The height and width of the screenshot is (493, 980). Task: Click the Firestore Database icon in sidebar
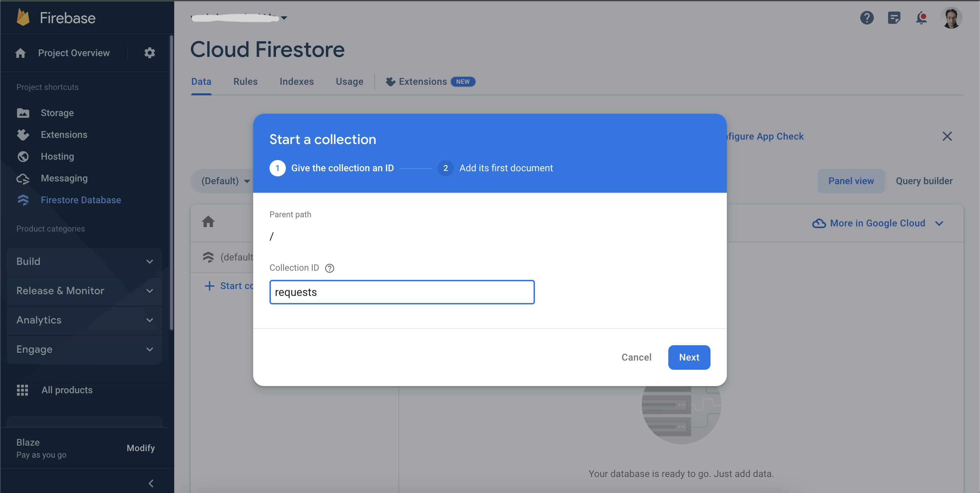[x=23, y=200]
